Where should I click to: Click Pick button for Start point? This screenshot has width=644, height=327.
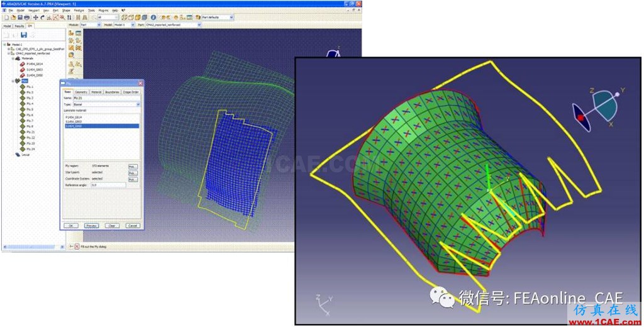(133, 173)
